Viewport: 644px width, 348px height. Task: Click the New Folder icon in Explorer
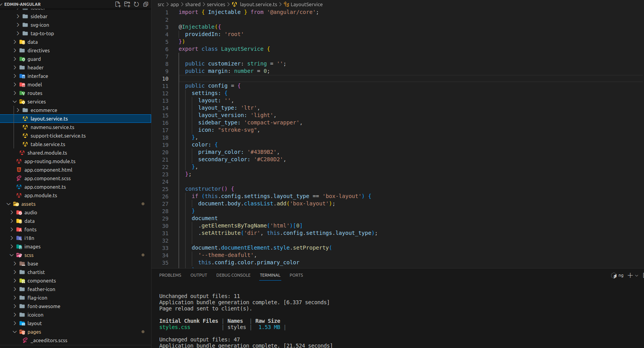(x=127, y=4)
